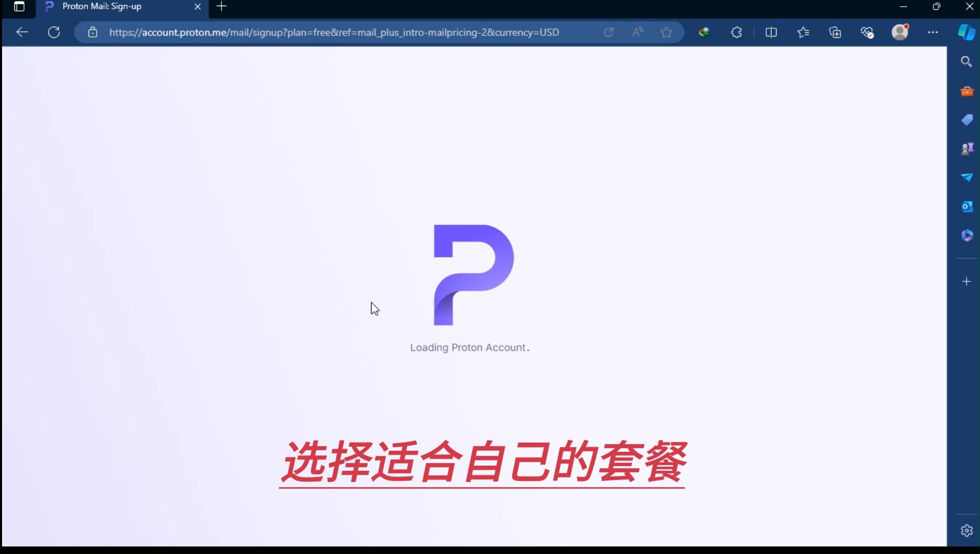Open sidebar Tools briefcase icon
The width and height of the screenshot is (980, 554).
(967, 91)
